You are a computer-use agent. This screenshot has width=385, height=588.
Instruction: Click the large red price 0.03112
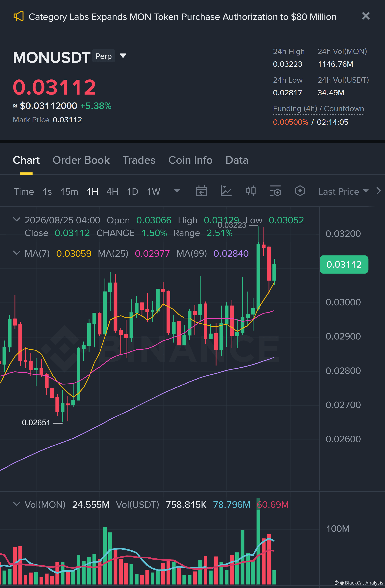(x=54, y=87)
